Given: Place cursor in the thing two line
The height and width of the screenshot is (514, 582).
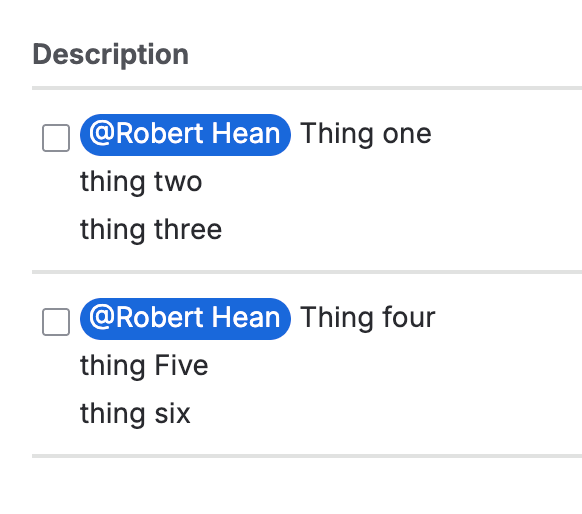Looking at the screenshot, I should tap(141, 182).
